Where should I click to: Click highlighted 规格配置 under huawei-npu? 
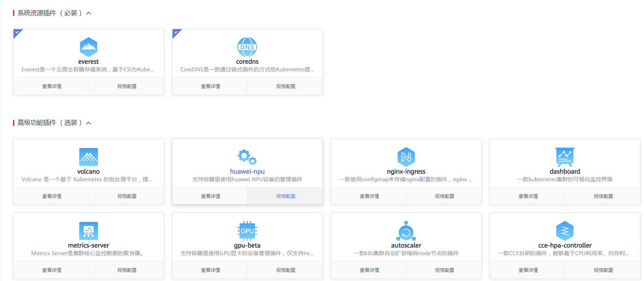coord(286,196)
